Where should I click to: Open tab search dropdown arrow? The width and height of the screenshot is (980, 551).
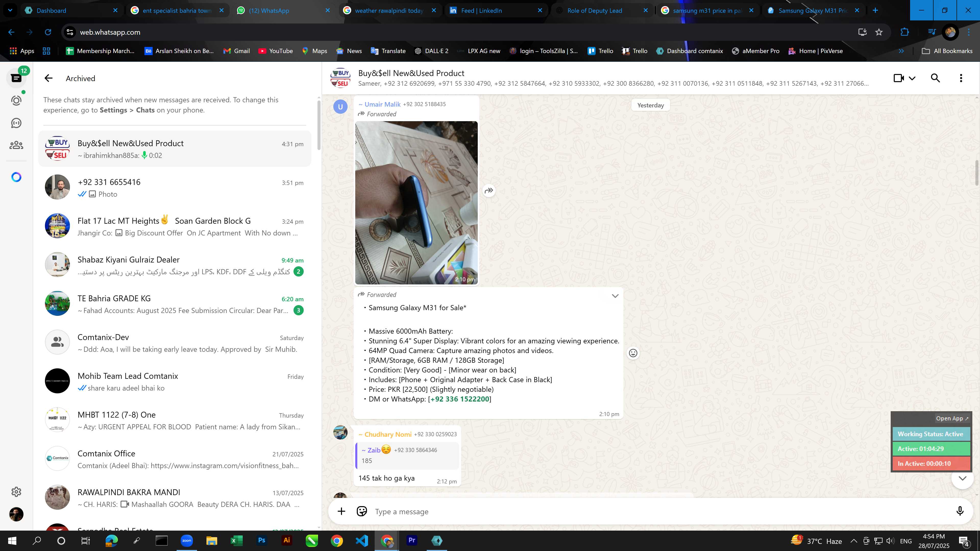tap(10, 10)
